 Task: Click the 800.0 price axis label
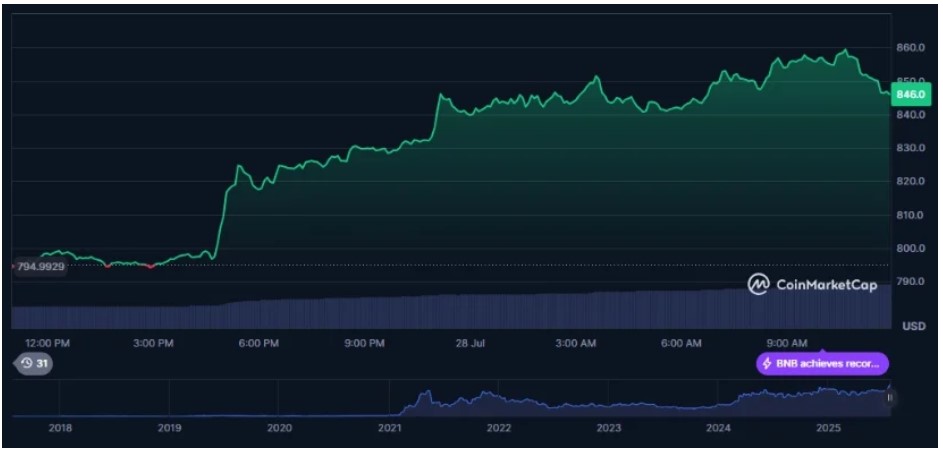[910, 248]
